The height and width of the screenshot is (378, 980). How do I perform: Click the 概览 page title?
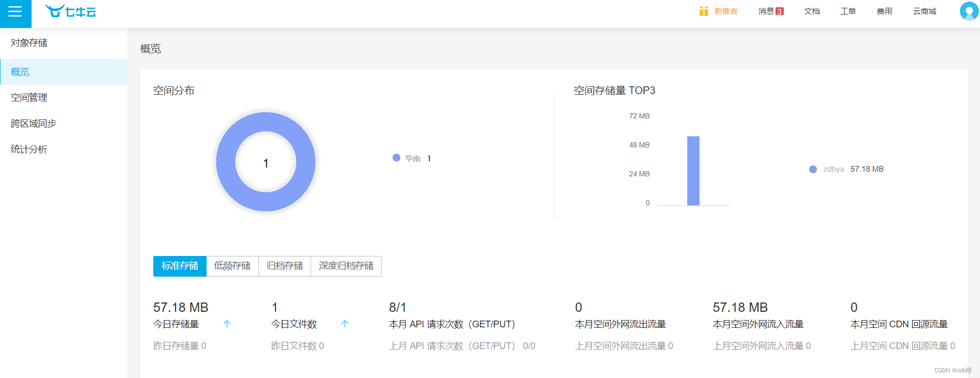(x=151, y=49)
